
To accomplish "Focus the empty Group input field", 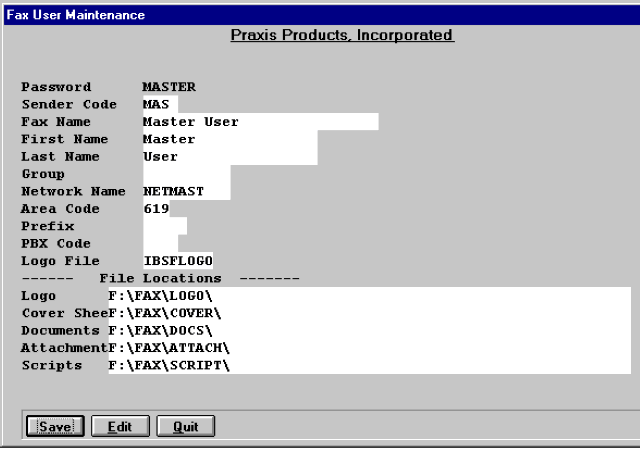I will pyautogui.click(x=187, y=174).
